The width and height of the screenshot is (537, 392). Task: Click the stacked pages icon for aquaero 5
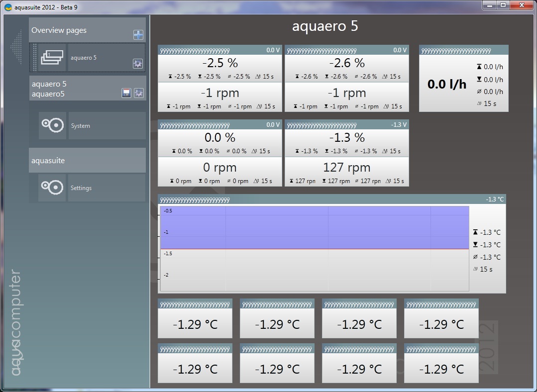point(52,57)
